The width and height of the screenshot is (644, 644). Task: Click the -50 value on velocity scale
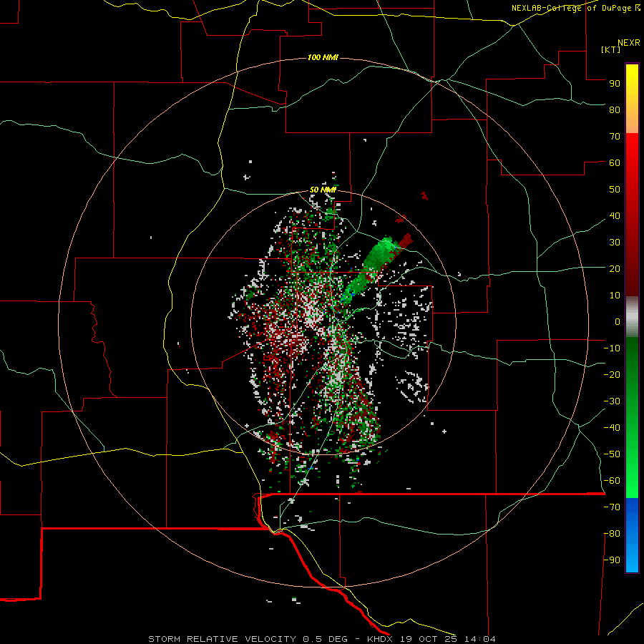[612, 454]
